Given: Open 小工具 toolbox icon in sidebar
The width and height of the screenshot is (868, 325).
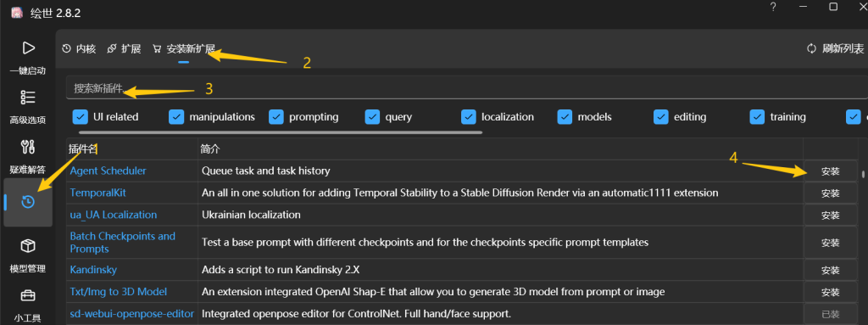Looking at the screenshot, I should point(28,295).
